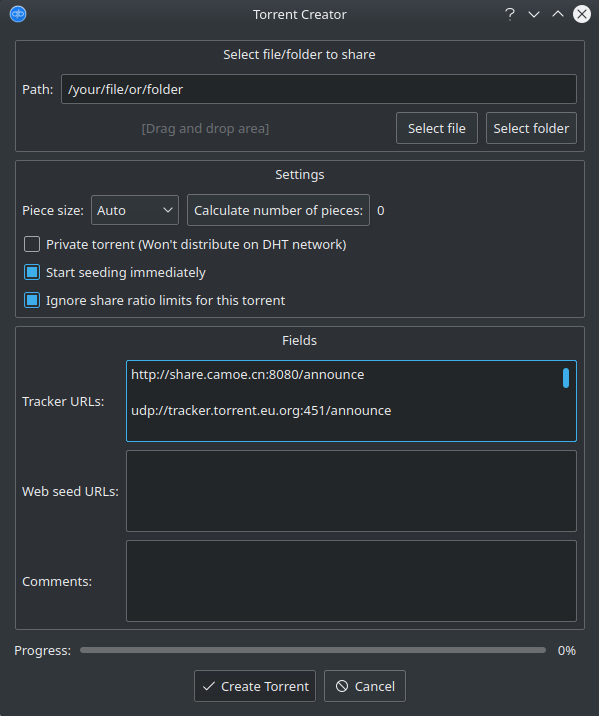Screen dimensions: 599x716
Task: Click inside the Web seed URLs box
Action: click(351, 491)
